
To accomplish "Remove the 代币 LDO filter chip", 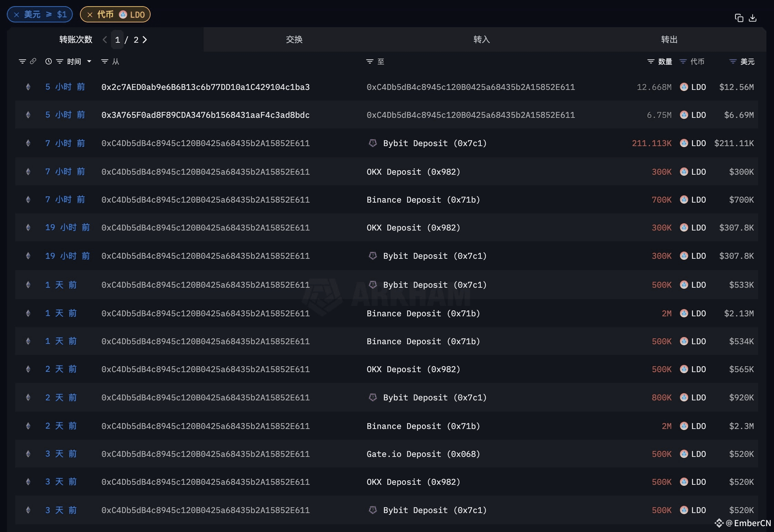I will (x=90, y=14).
